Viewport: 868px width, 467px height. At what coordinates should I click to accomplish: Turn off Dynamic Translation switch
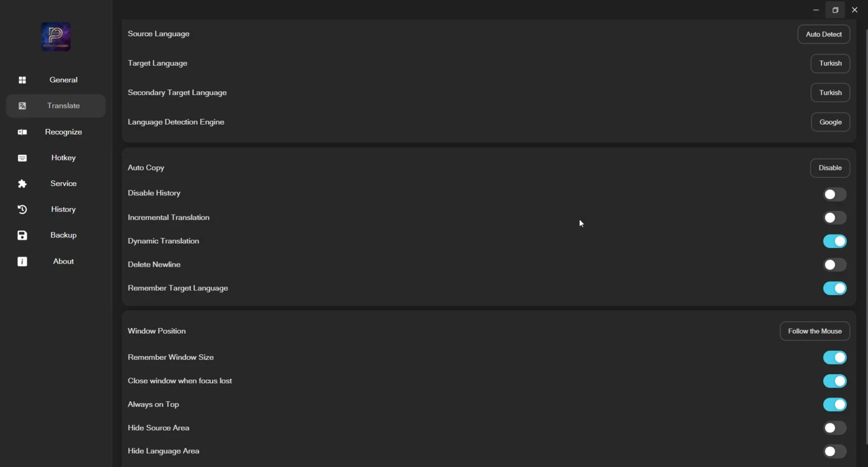[x=835, y=241]
